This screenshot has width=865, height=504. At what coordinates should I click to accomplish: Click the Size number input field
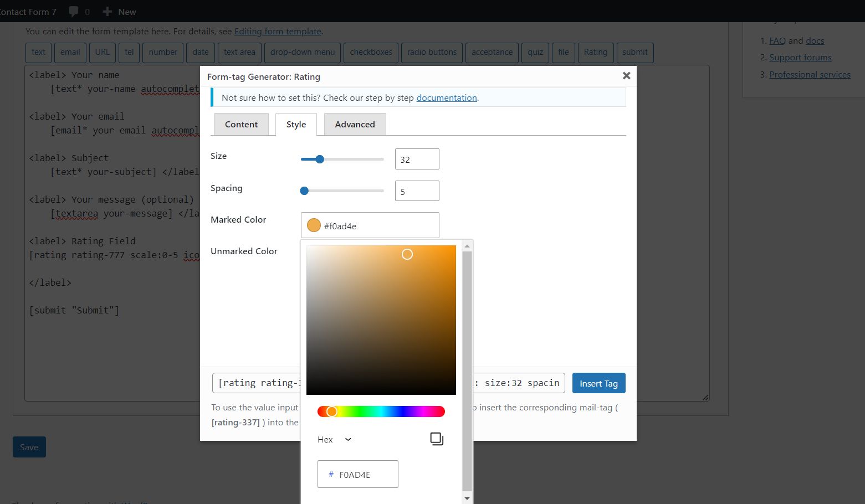pyautogui.click(x=417, y=160)
